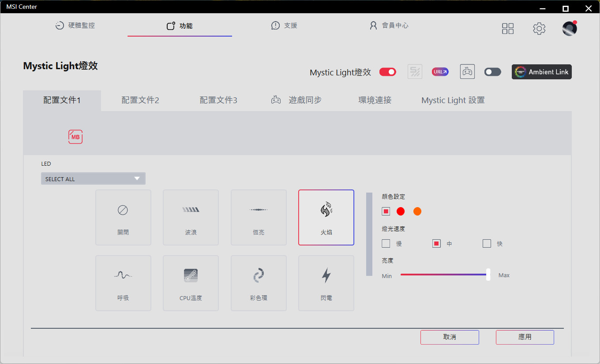Open the 硬體監控 hardware monitoring tab
The image size is (600, 364).
tap(75, 26)
